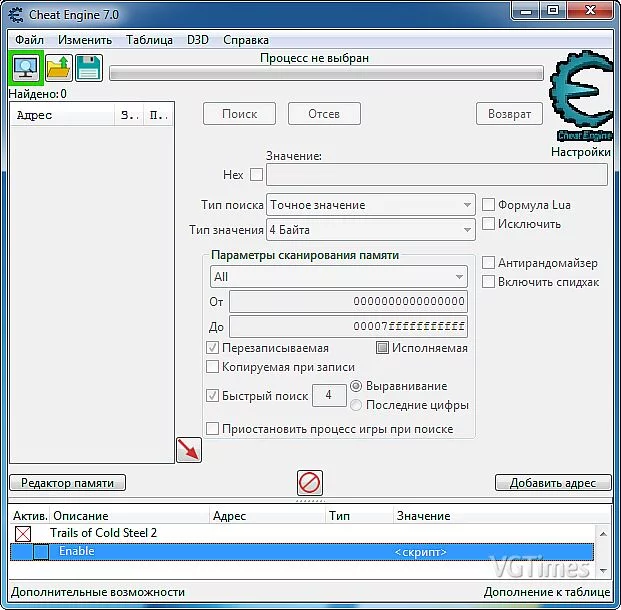The width and height of the screenshot is (621, 610).
Task: Open Тип поиска dropdown Точное значение
Action: [371, 205]
